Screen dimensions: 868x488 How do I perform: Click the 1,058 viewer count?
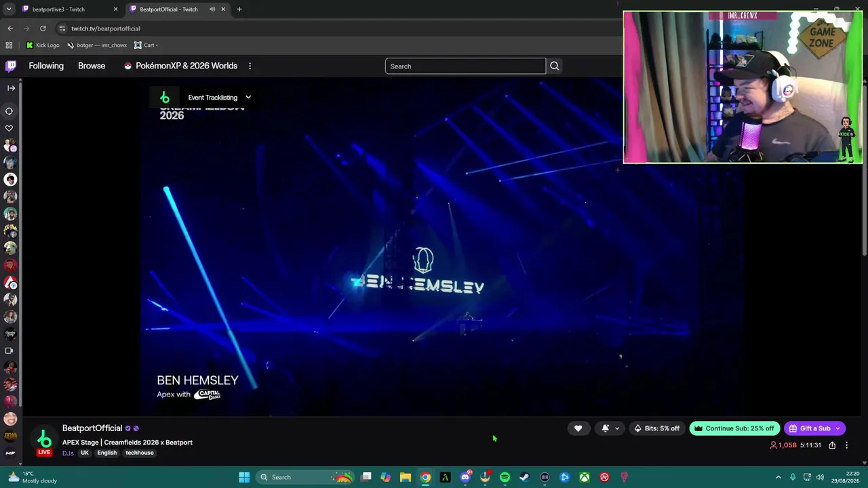pos(783,445)
